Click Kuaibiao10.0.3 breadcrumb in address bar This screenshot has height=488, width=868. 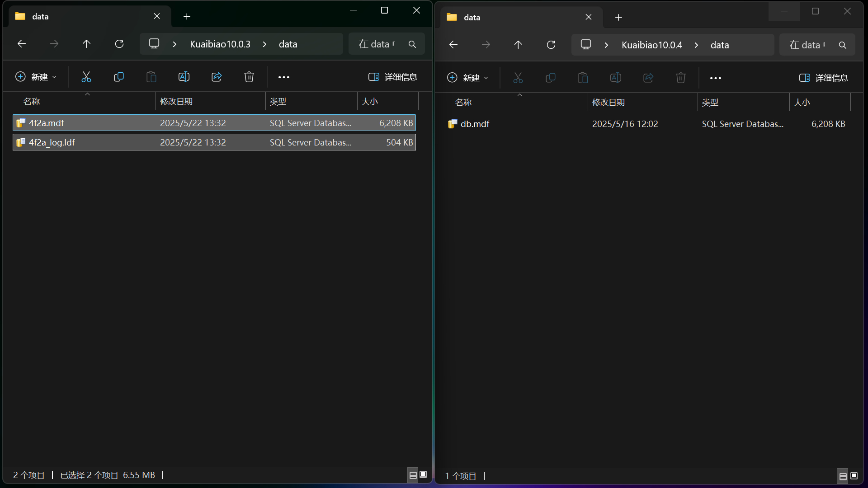[x=220, y=44]
